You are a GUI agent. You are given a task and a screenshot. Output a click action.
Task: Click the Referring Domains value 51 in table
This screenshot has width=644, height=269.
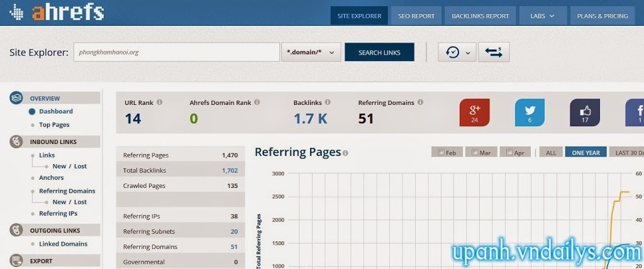click(234, 247)
